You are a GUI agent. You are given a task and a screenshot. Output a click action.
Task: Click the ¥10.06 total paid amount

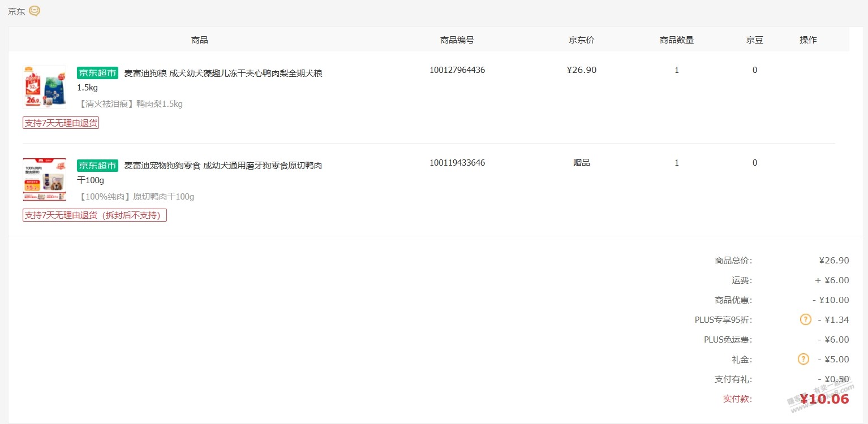(824, 399)
